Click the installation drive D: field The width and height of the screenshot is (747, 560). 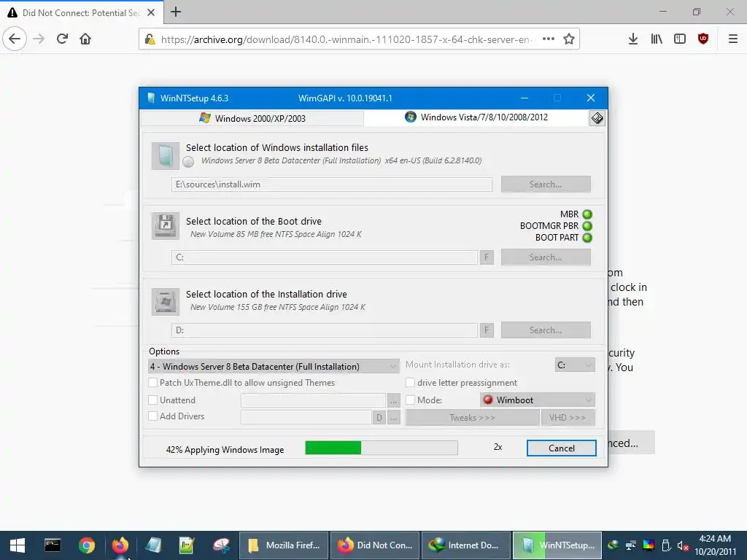(325, 330)
